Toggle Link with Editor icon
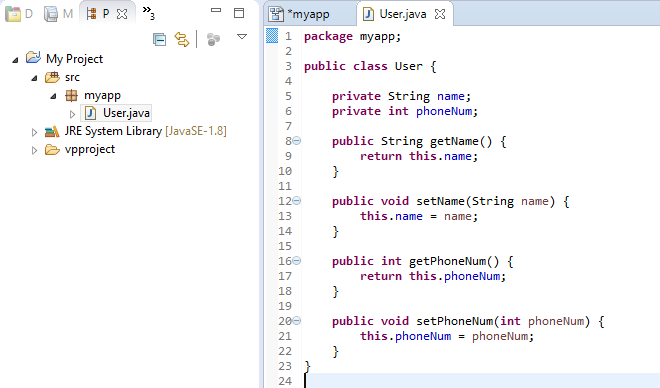Viewport: 660px width, 388px height. click(182, 40)
